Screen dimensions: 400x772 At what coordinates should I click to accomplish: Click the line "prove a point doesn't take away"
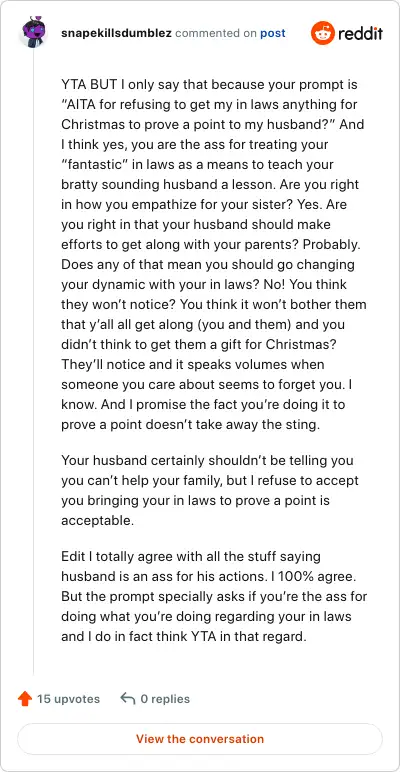[x=190, y=424]
